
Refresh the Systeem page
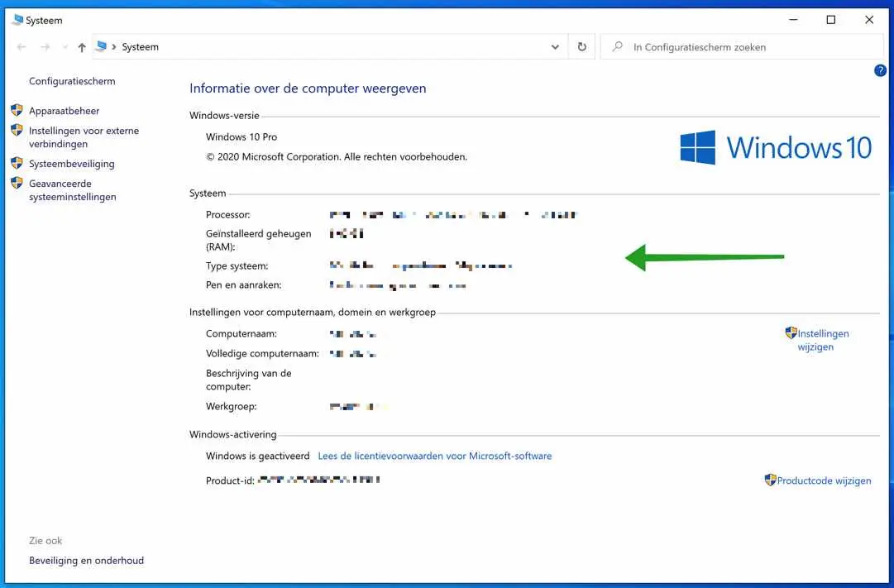point(581,47)
